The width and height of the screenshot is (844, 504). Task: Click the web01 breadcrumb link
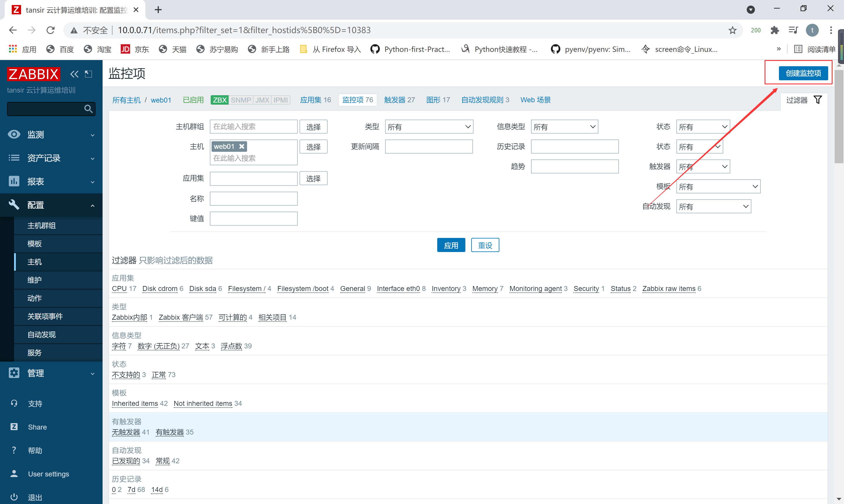pyautogui.click(x=161, y=100)
